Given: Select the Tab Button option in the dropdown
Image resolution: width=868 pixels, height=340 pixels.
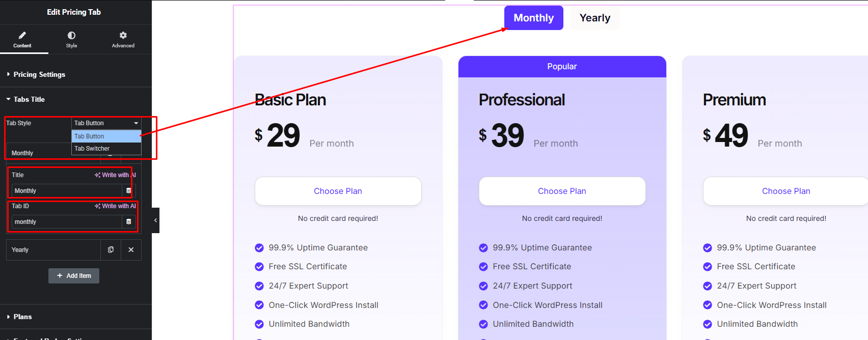Looking at the screenshot, I should point(90,136).
